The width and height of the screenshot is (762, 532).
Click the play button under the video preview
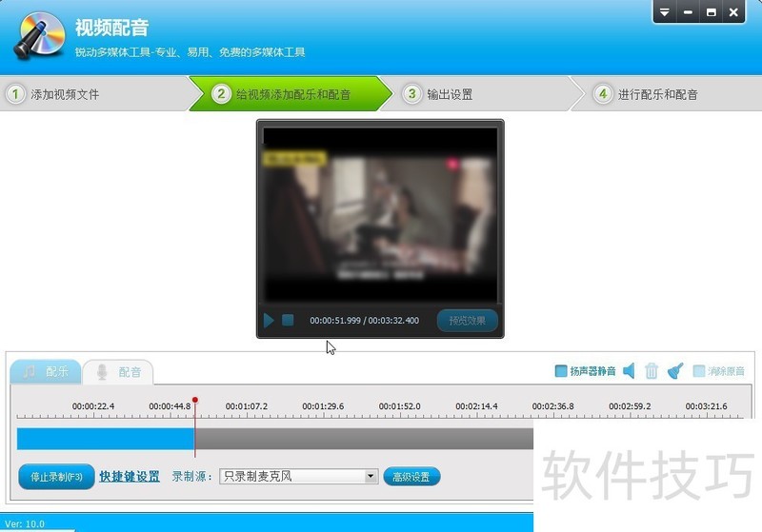point(269,321)
